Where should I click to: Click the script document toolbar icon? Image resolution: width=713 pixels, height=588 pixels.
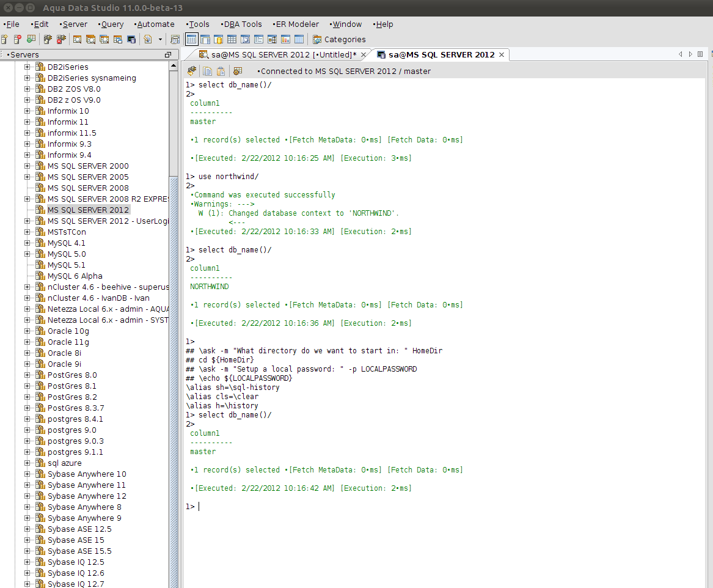[x=148, y=40]
